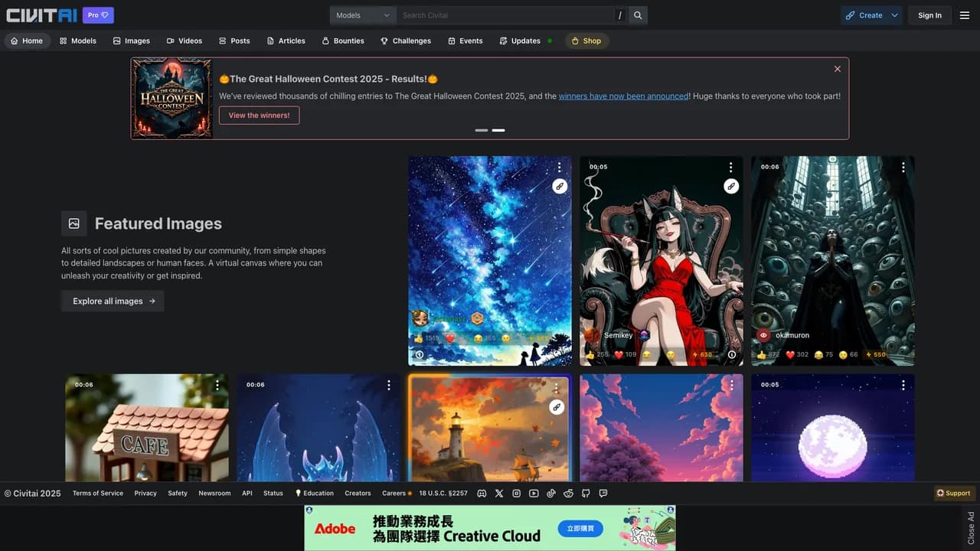Screen dimensions: 980x551
Task: Open the three-dot menu on the okamuron image
Action: (x=903, y=167)
